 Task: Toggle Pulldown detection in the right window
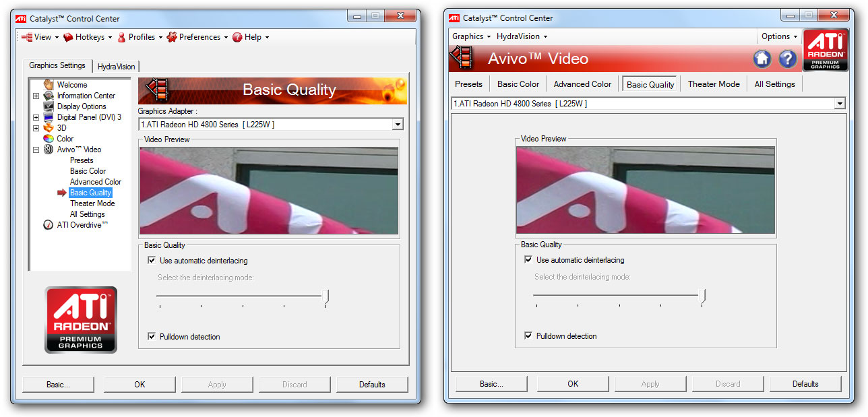(528, 336)
